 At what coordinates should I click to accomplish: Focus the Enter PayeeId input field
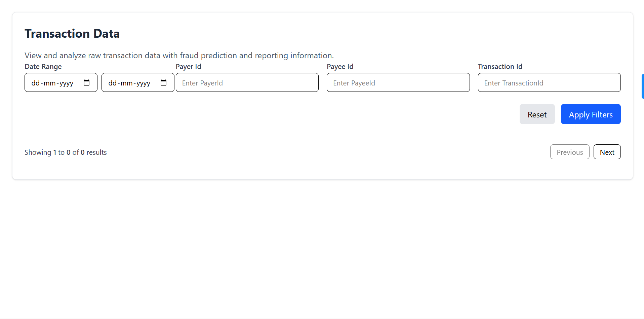point(398,83)
